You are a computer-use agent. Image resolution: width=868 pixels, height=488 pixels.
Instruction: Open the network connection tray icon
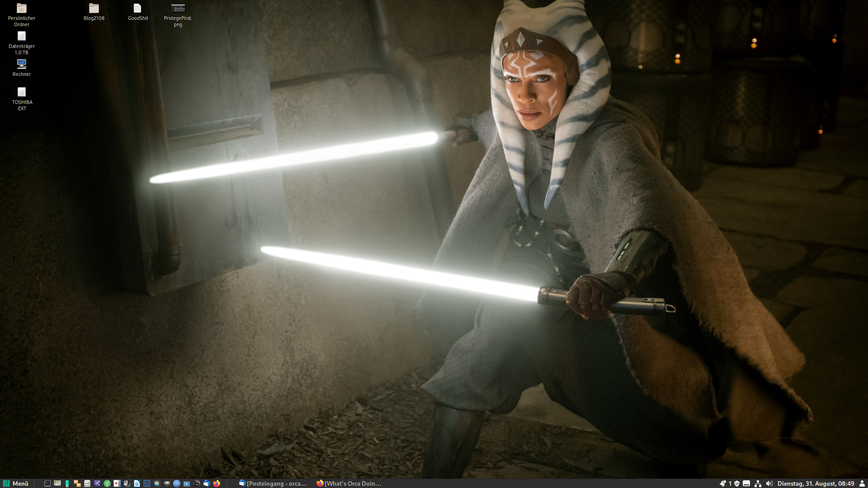point(758,483)
